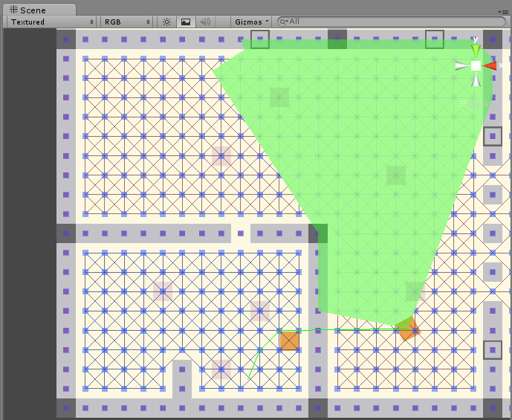The image size is (512, 420).
Task: Toggle scene lighting sun icon
Action: [166, 22]
